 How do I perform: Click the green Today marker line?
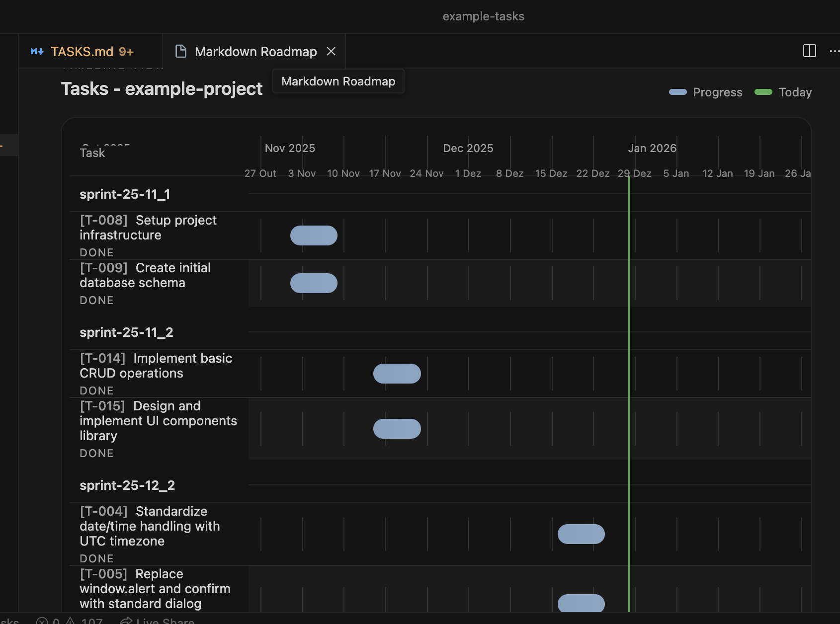(x=629, y=348)
